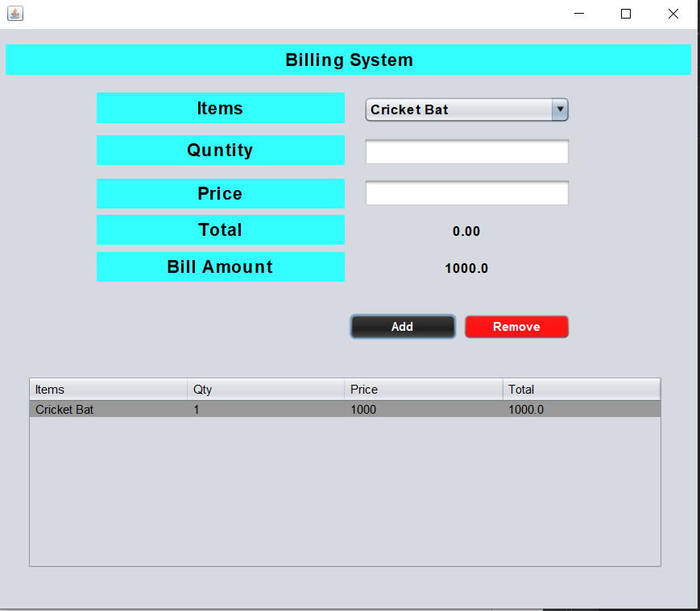This screenshot has height=611, width=700.
Task: Click into the Price text field
Action: [467, 193]
